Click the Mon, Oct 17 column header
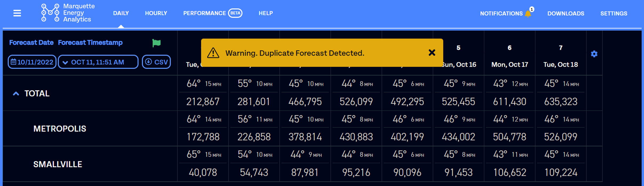 (510, 65)
